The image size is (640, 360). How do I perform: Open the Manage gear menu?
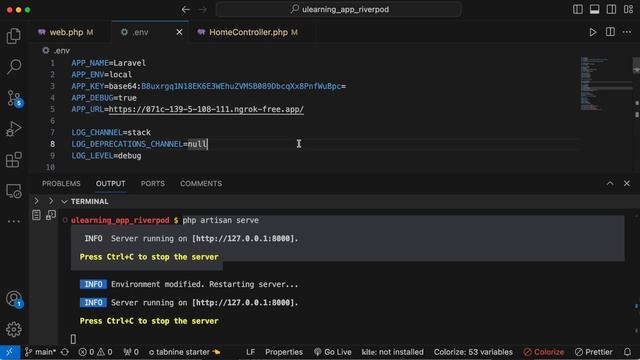(13, 329)
